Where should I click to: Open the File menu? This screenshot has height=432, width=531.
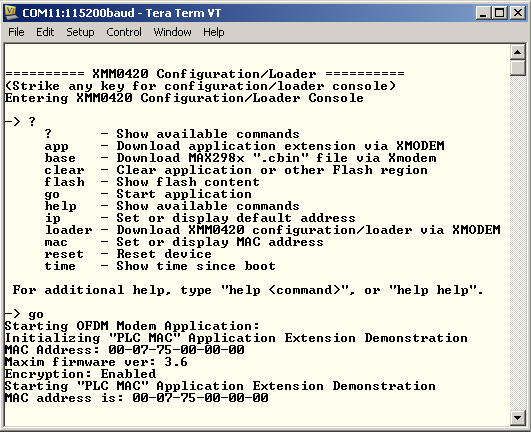16,32
